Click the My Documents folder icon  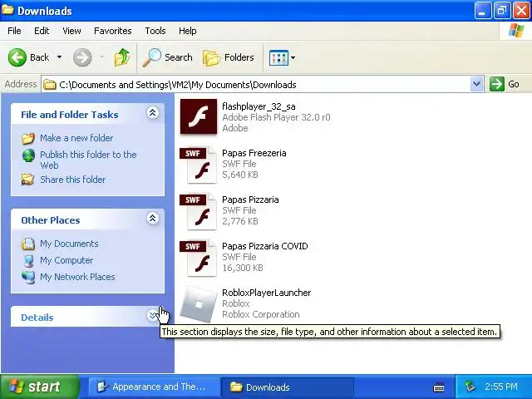click(28, 244)
